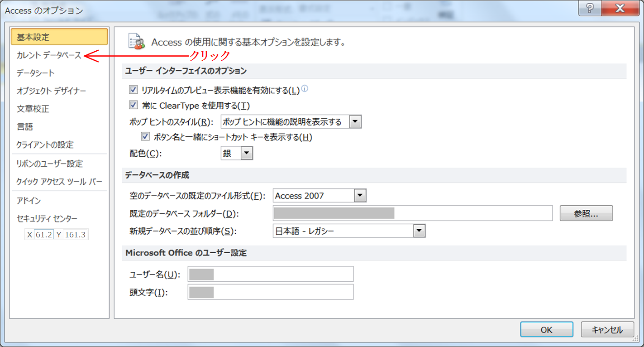
Task: Select クイック アクセス ツール バー category
Action: (x=59, y=182)
